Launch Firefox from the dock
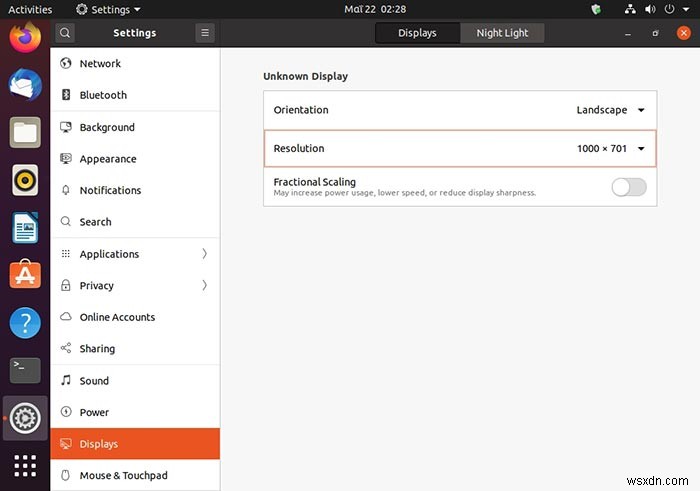Viewport: 700px width, 491px height. coord(25,37)
